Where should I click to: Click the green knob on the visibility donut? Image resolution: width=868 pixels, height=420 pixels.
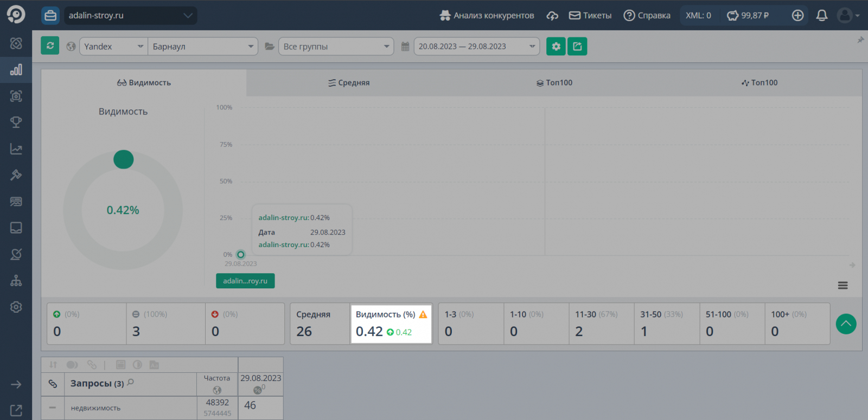[x=123, y=159]
